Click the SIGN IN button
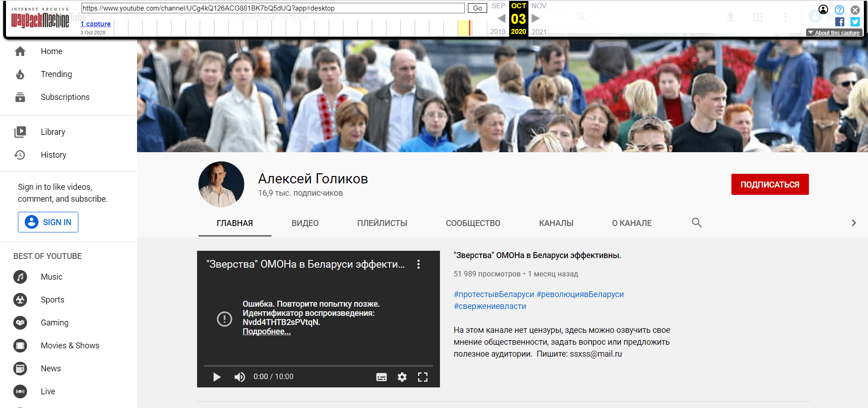This screenshot has height=408, width=868. (x=48, y=222)
